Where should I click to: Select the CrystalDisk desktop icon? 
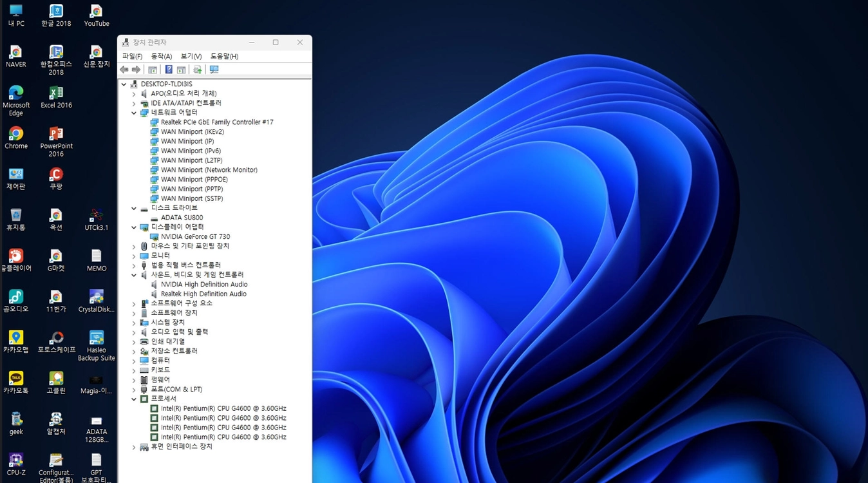point(97,301)
